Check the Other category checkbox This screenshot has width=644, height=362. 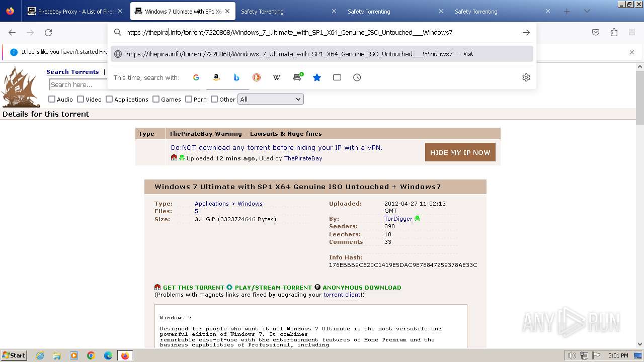coord(214,99)
